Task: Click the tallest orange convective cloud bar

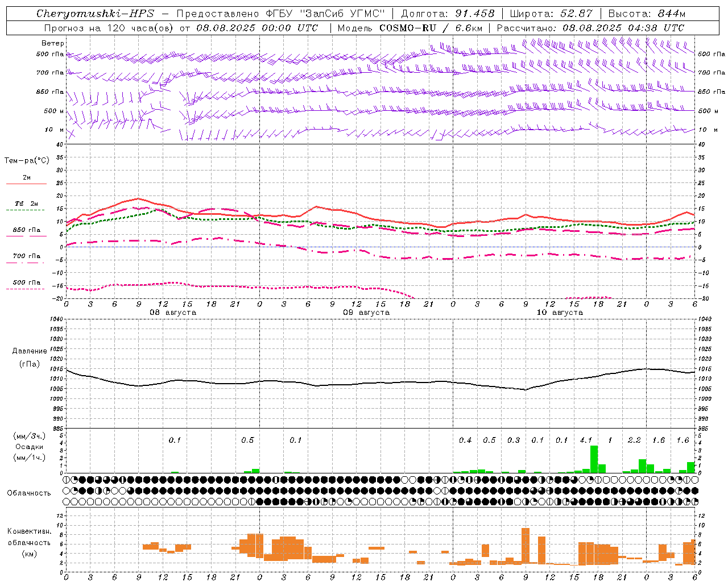Action: [526, 546]
